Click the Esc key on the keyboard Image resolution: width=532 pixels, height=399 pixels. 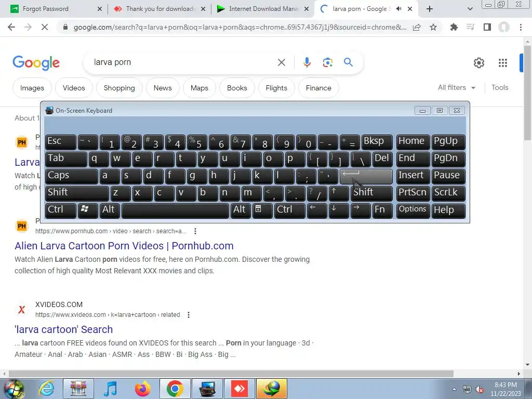(x=61, y=141)
